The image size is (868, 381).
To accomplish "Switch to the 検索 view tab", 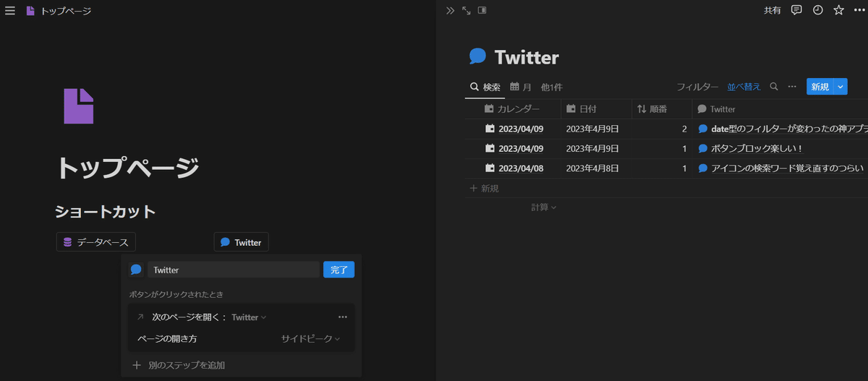I will (485, 87).
